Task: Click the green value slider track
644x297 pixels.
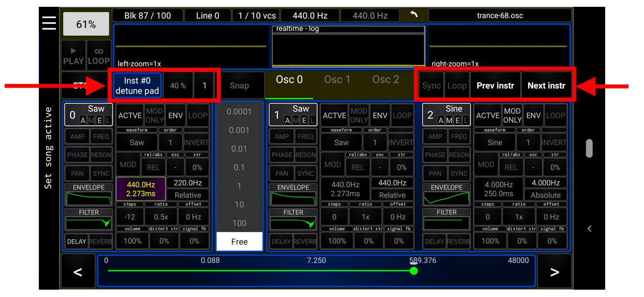Action: [x=261, y=270]
